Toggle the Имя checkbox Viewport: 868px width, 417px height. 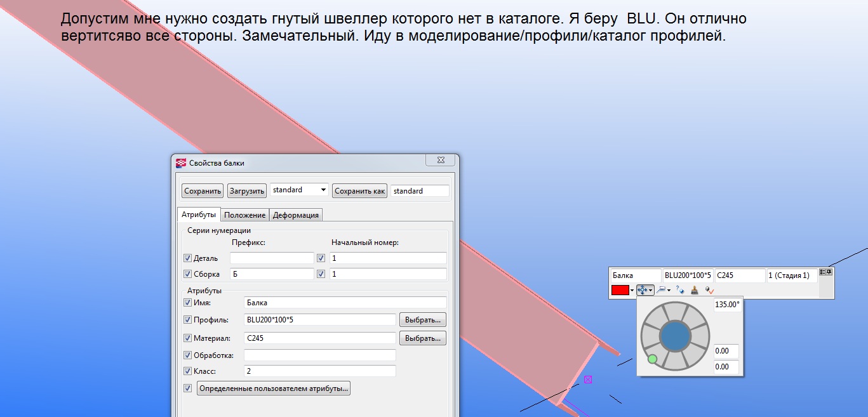coord(187,303)
